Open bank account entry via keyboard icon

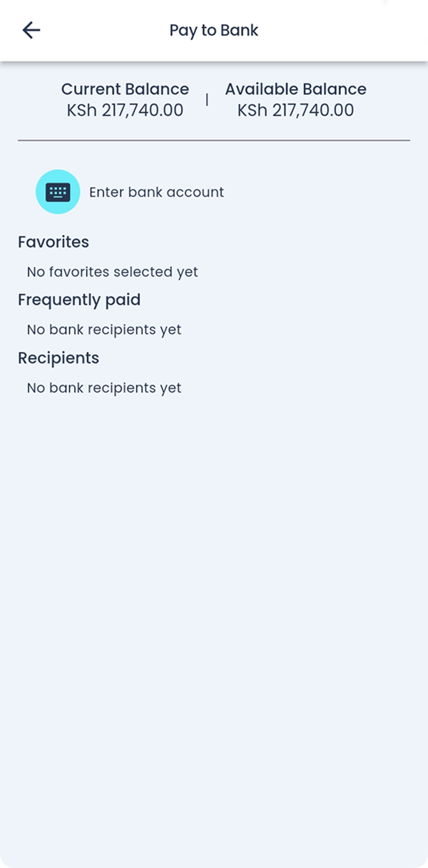(57, 191)
